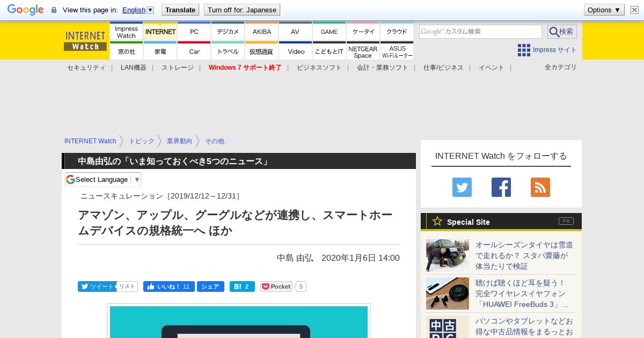This screenshot has width=644, height=338.
Task: Open the RSS feed icon
Action: (x=540, y=187)
